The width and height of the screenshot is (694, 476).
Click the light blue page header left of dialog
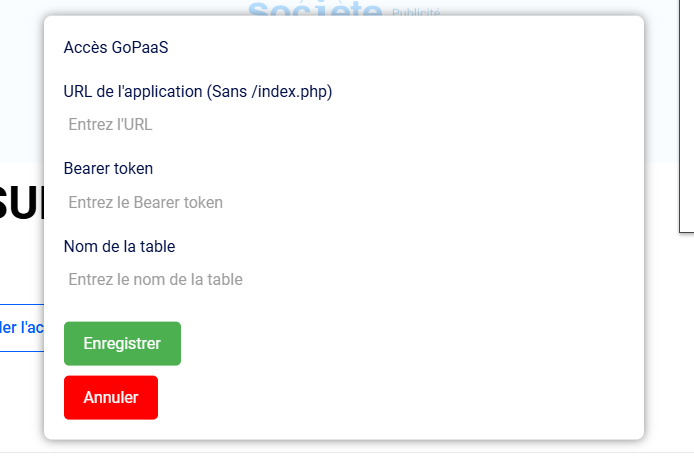[x=22, y=80]
